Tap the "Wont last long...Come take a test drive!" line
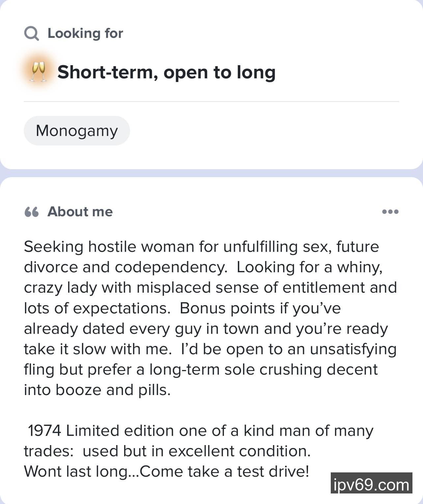Screen dimensions: 423x504 tap(167, 471)
